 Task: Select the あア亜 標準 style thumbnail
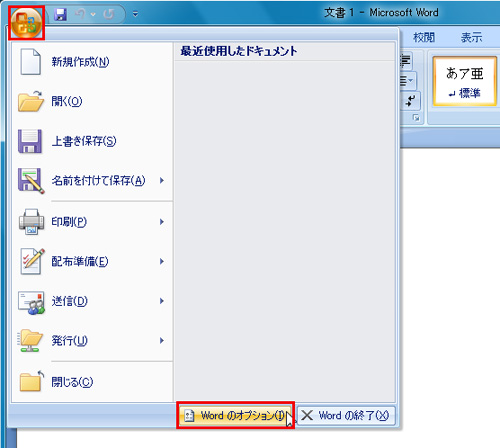coord(465,81)
